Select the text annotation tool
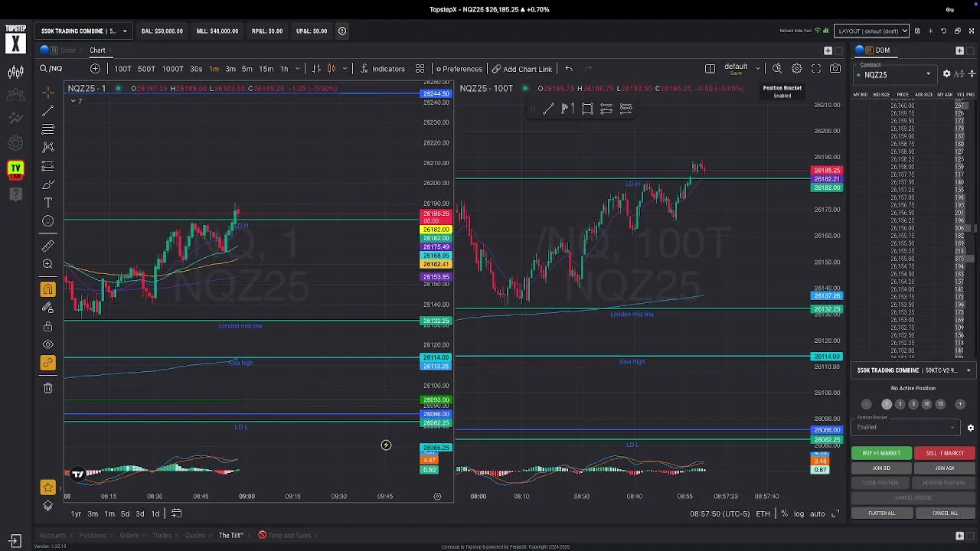Viewport: 980px width, 551px height. (x=47, y=203)
